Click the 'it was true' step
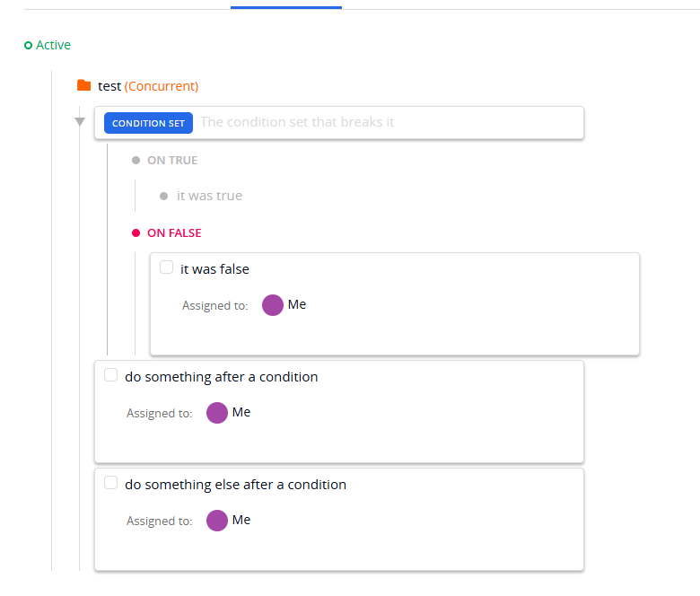 pyautogui.click(x=209, y=196)
